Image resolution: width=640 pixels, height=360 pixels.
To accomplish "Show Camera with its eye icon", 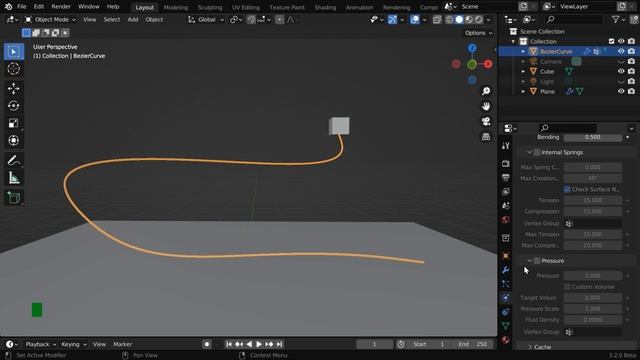I will click(x=621, y=62).
